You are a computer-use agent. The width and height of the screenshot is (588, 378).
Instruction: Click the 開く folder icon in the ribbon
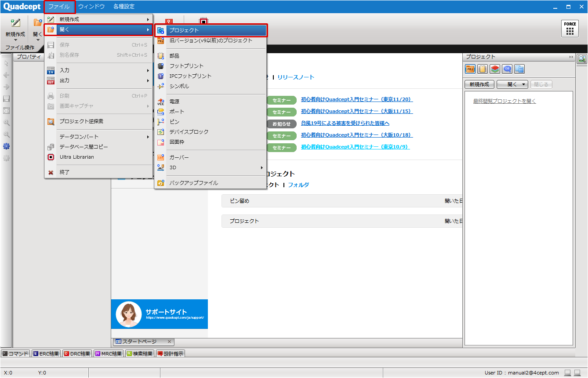point(38,23)
